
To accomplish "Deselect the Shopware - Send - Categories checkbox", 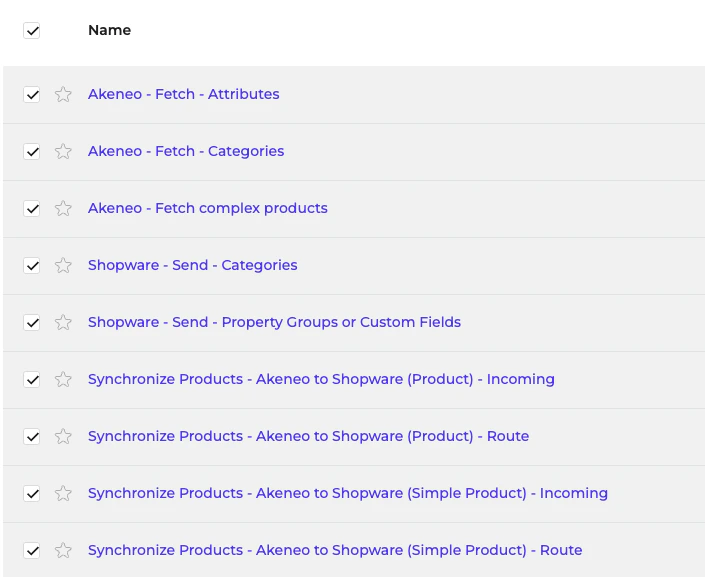I will click(x=32, y=266).
